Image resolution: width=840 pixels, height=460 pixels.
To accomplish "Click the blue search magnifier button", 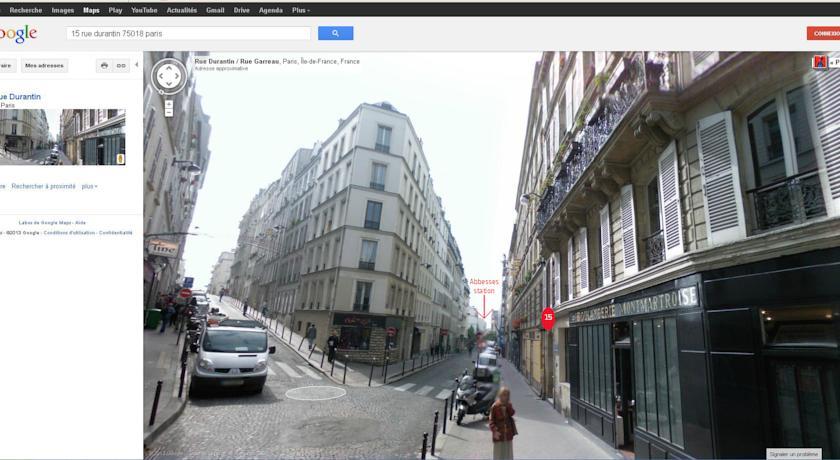I will pos(335,33).
